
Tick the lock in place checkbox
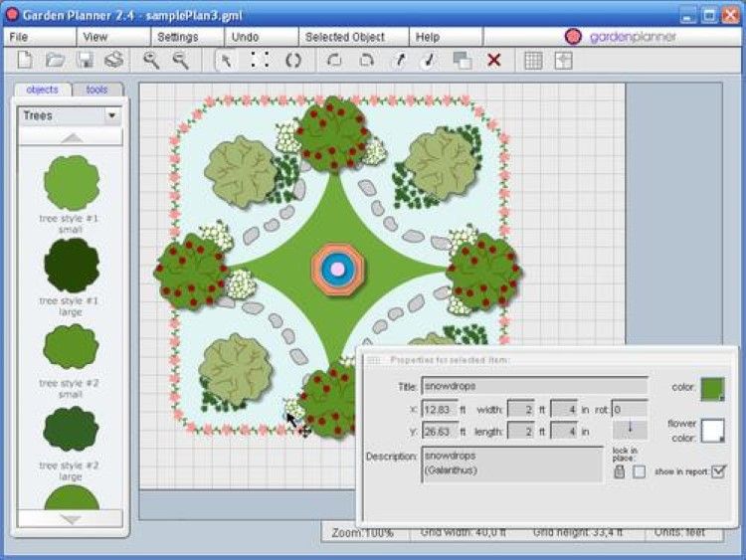(x=640, y=471)
